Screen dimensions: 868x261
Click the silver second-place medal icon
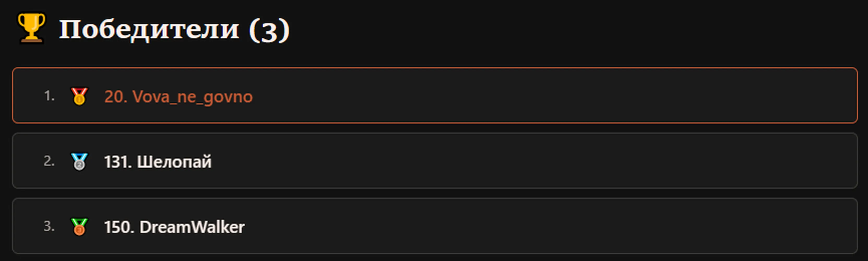pos(79,162)
